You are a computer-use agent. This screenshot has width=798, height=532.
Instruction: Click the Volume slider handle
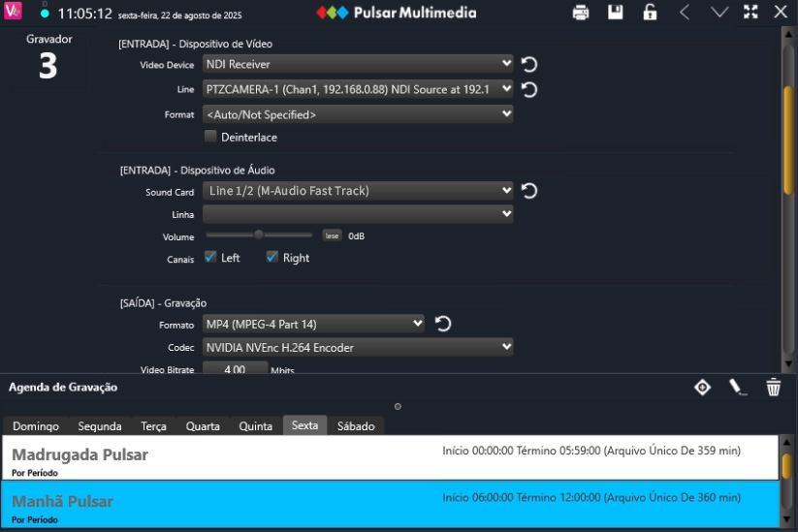point(259,235)
